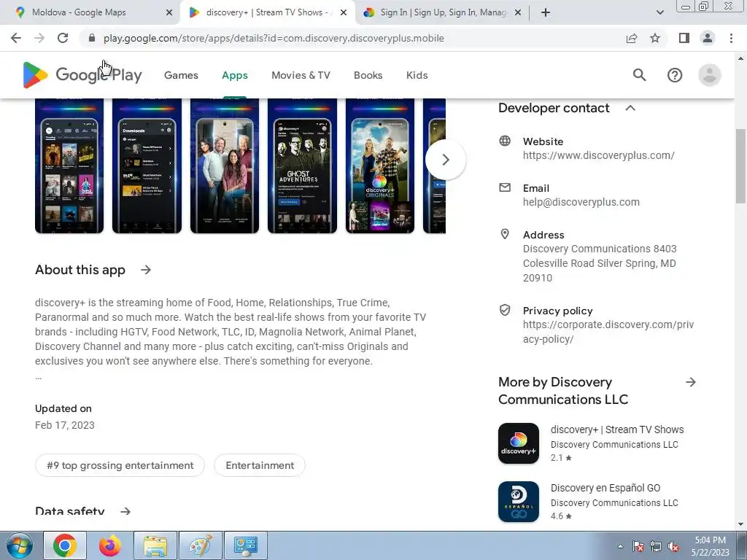Launch Firefox from the taskbar
The width and height of the screenshot is (747, 560).
(x=110, y=545)
